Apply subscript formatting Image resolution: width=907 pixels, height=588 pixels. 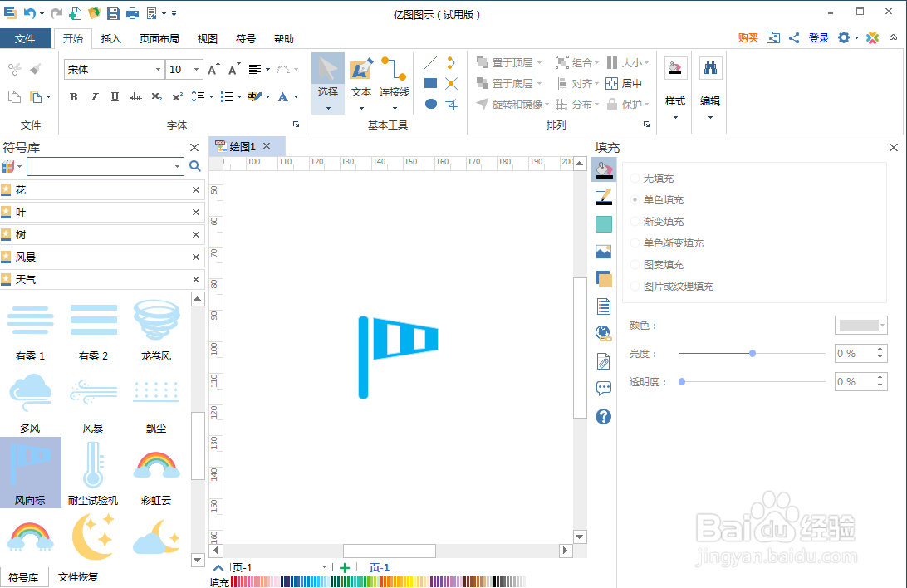(157, 96)
